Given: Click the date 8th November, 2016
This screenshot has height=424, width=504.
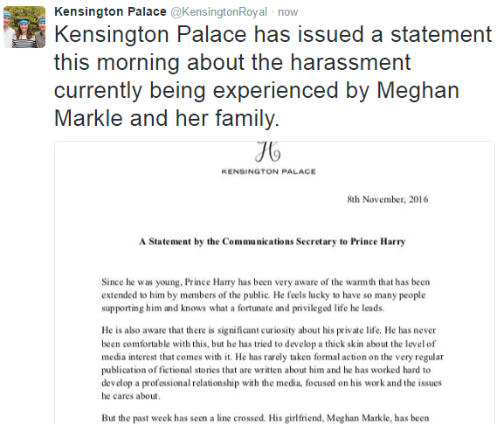Looking at the screenshot, I should point(388,199).
